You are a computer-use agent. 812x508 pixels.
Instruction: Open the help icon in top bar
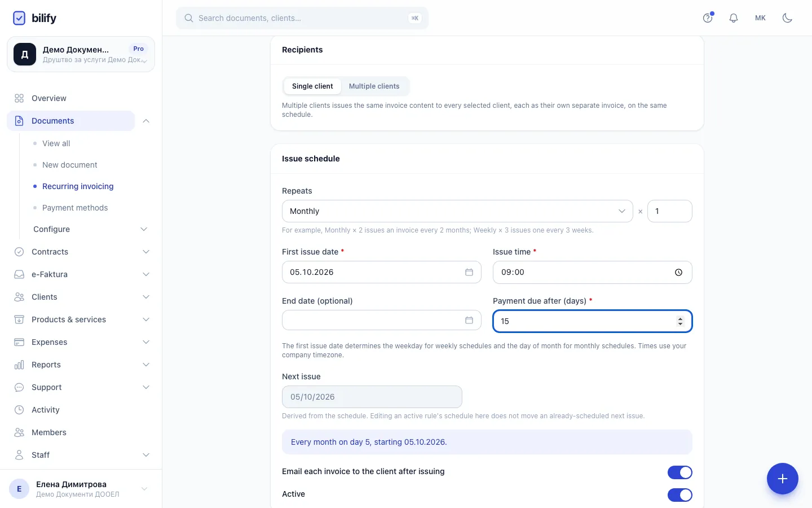click(x=708, y=18)
